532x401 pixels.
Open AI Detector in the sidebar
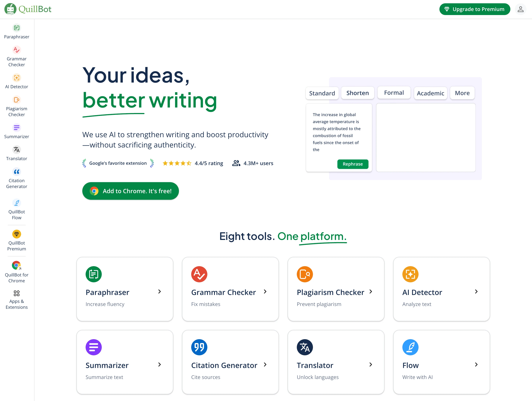click(x=17, y=78)
